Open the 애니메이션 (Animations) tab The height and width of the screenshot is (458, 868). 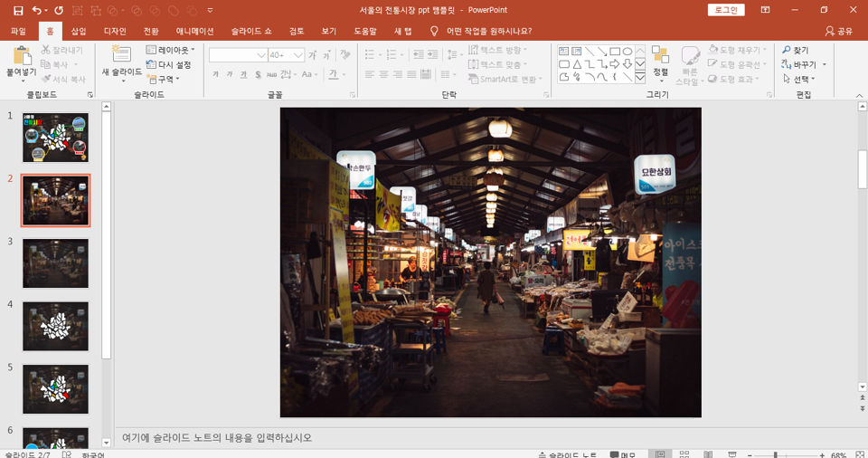195,31
